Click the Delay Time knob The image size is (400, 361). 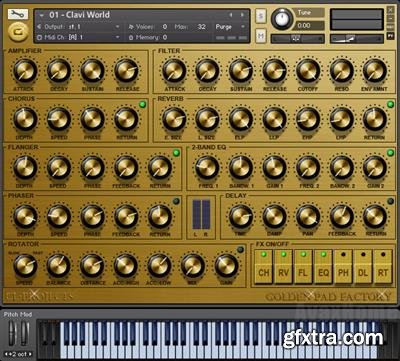point(241,216)
